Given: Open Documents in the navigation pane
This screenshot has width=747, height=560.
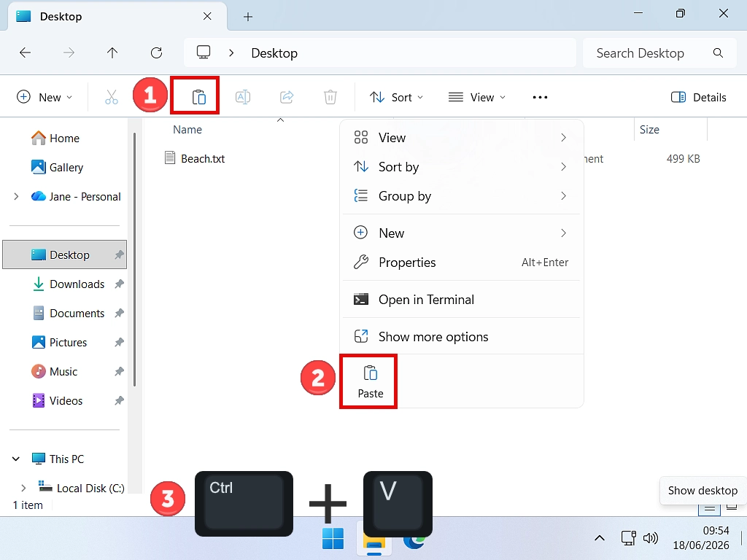Looking at the screenshot, I should pos(77,314).
